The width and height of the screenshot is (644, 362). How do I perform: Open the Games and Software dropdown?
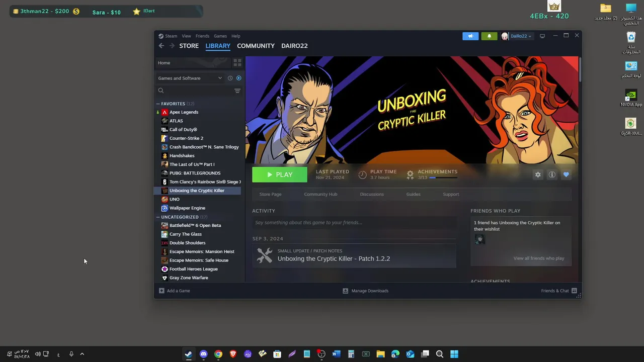point(190,78)
